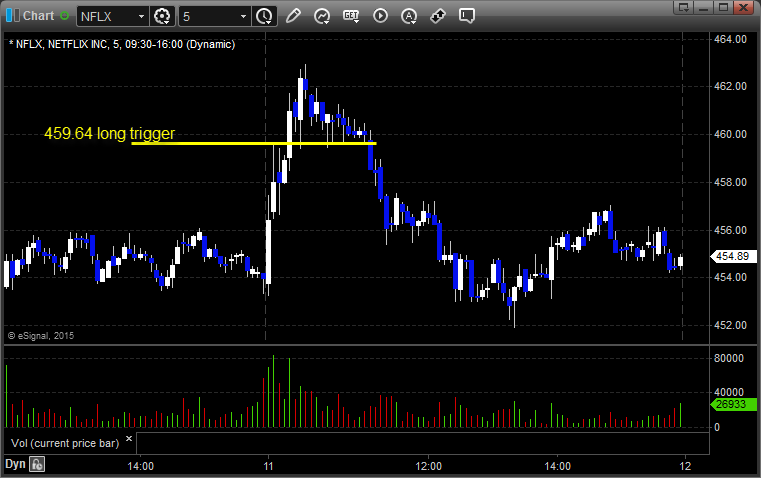Click the 464.00 price axis label
This screenshot has width=761, height=478.
[730, 39]
